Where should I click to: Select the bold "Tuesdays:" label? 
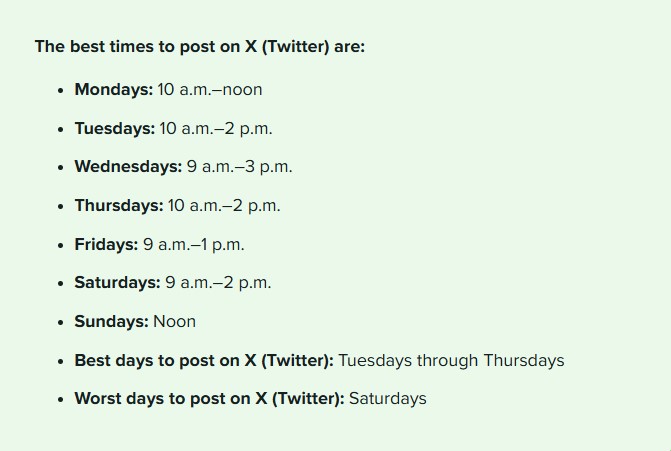coord(114,128)
